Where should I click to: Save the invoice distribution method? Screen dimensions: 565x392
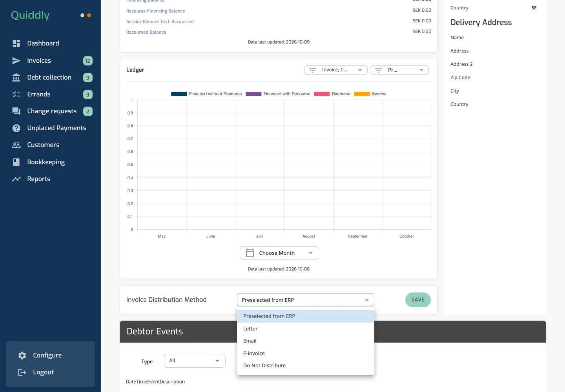click(418, 300)
